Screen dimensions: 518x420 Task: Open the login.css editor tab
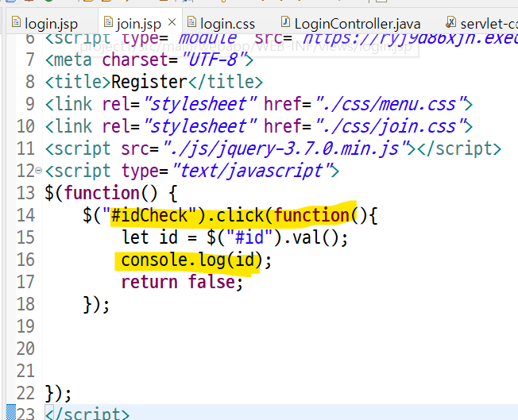(x=221, y=24)
